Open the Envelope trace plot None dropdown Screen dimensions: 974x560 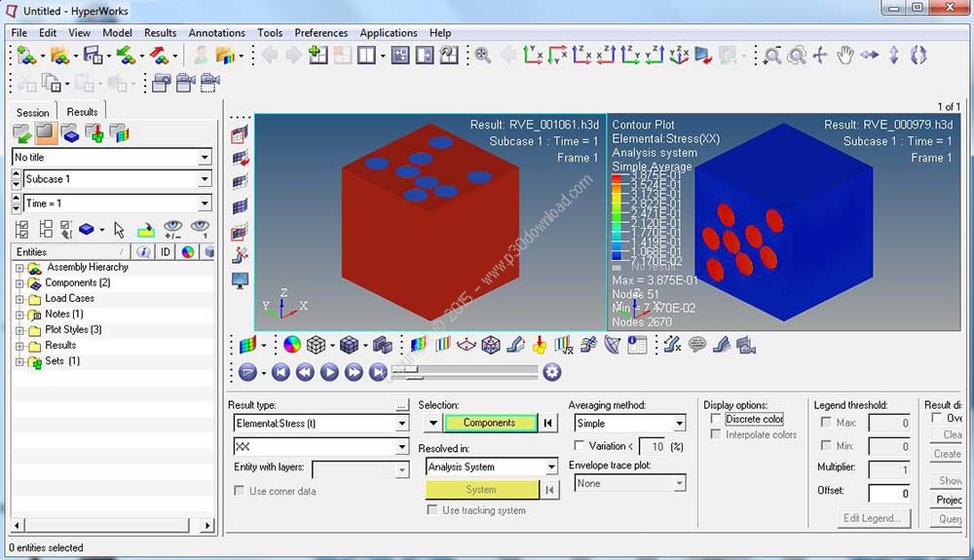coord(679,483)
